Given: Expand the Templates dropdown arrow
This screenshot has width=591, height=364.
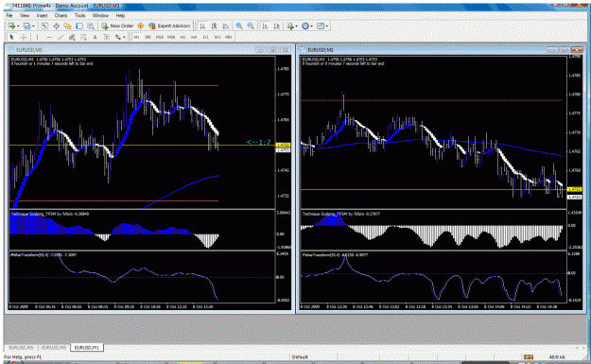Looking at the screenshot, I should point(327,26).
